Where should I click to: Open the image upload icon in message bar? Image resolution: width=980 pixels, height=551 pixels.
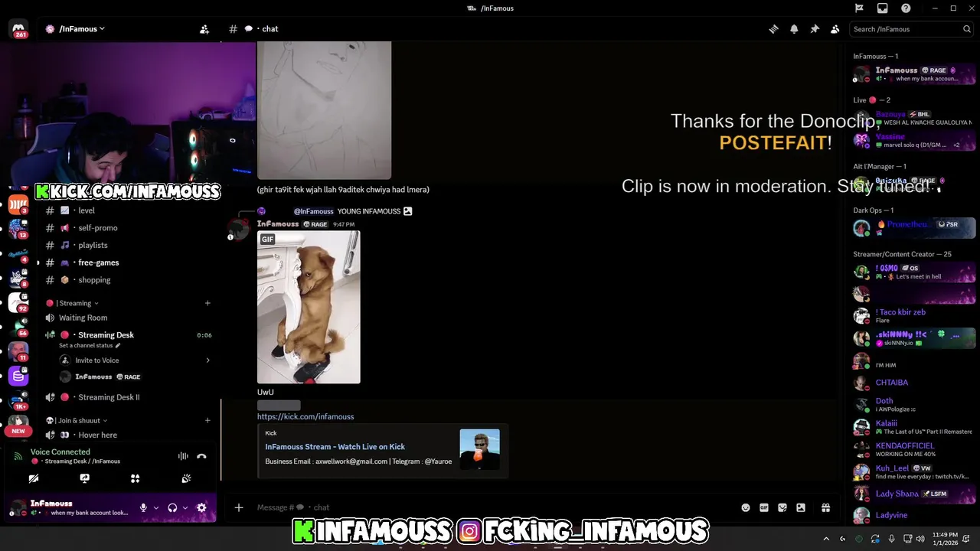click(x=801, y=507)
